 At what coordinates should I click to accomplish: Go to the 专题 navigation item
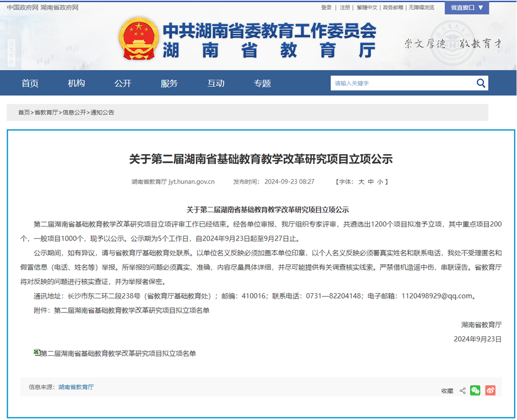pyautogui.click(x=262, y=83)
